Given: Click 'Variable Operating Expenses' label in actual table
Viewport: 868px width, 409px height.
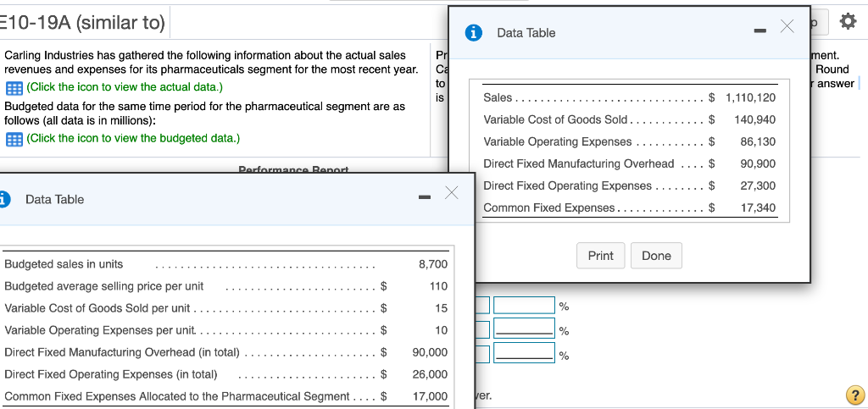Looking at the screenshot, I should point(558,142).
